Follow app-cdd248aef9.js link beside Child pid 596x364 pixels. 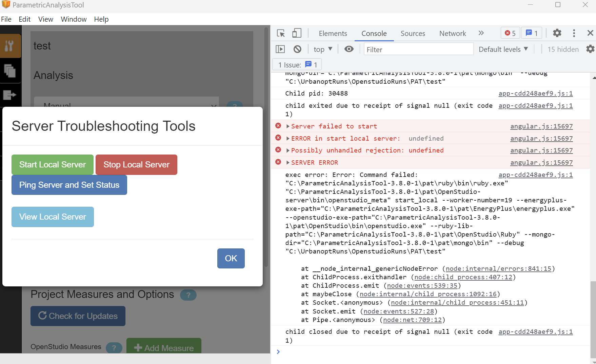535,93
